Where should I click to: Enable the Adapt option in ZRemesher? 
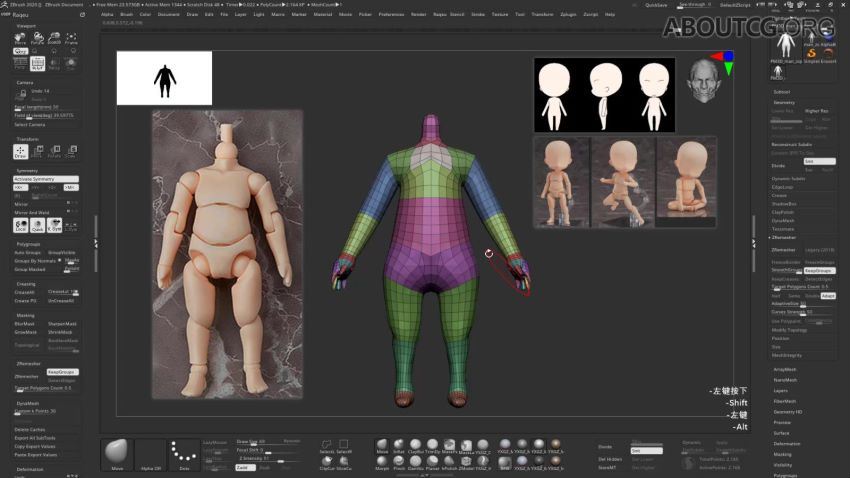point(827,296)
